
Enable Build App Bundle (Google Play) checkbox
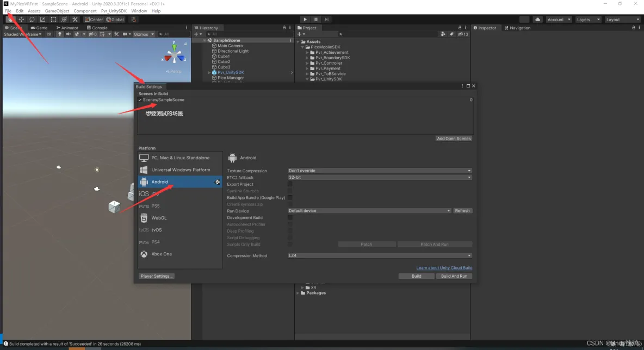289,197
